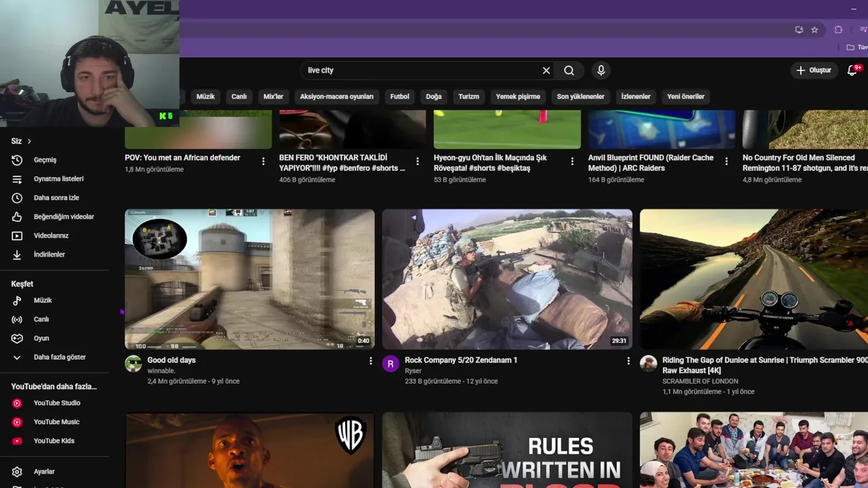Screen dimensions: 868x488
Task: Open the notifications bell
Action: coord(853,70)
